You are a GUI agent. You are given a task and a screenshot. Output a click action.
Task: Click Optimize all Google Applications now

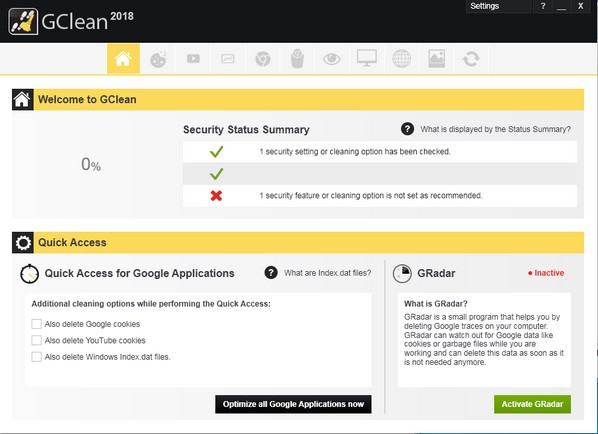[x=293, y=404]
